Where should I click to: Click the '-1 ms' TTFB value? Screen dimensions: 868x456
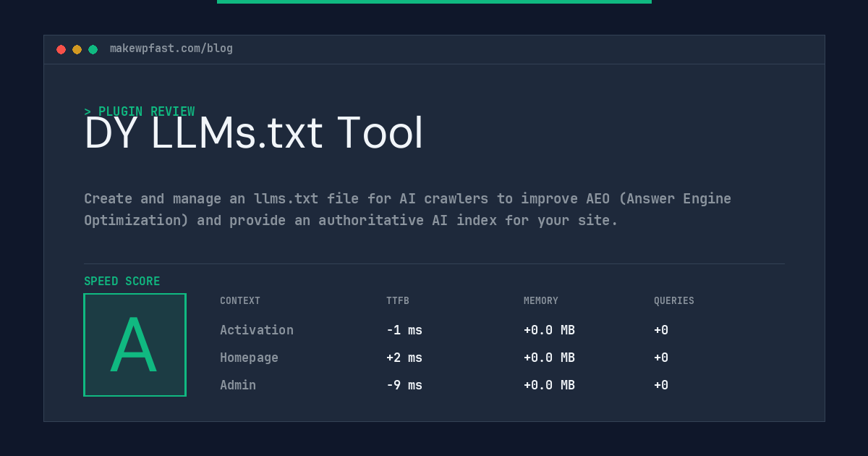click(x=404, y=330)
